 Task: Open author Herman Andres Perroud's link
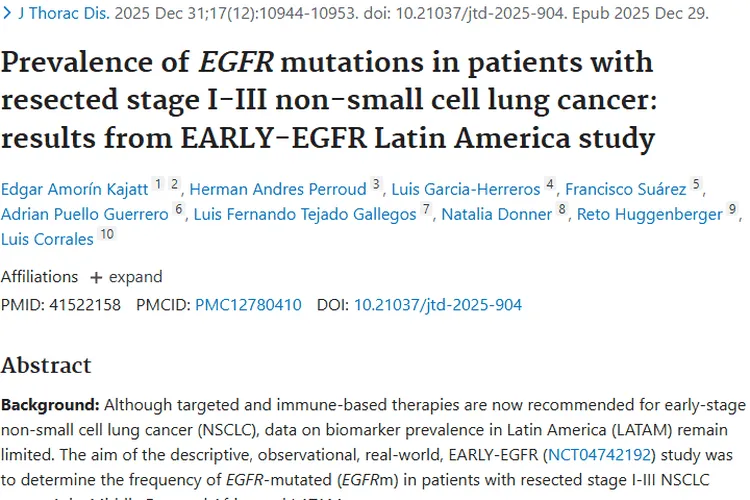tap(277, 188)
